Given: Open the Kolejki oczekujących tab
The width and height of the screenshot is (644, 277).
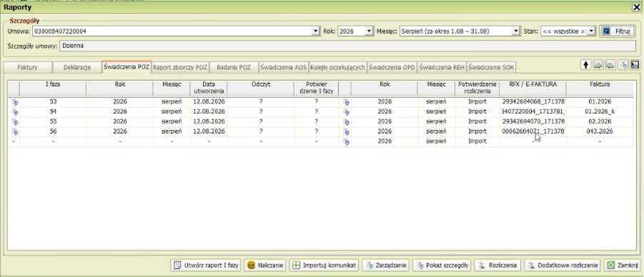Looking at the screenshot, I should 337,67.
